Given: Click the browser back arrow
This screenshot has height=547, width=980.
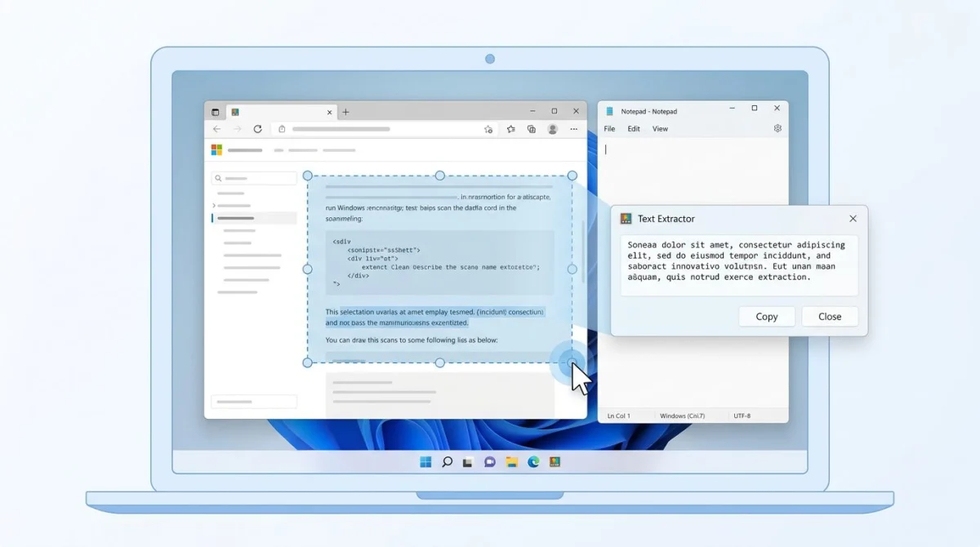Looking at the screenshot, I should (x=216, y=129).
